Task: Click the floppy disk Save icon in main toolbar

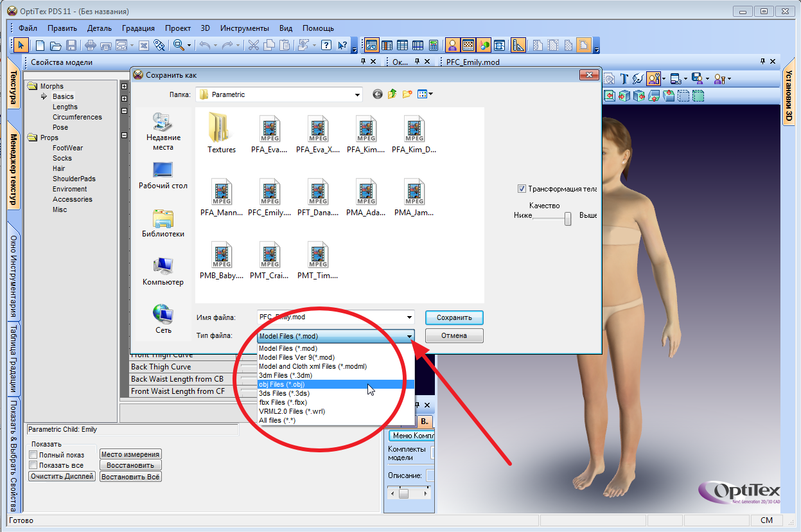Action: [71, 45]
